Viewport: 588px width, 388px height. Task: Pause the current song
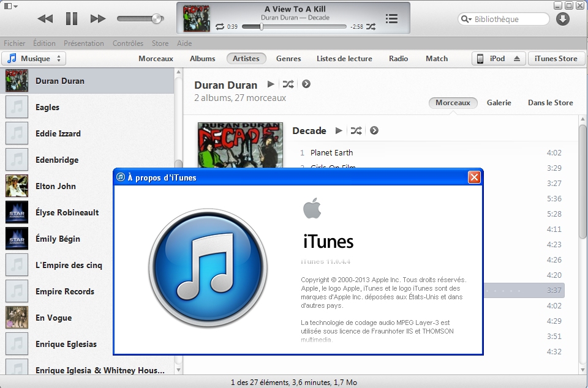coord(71,18)
